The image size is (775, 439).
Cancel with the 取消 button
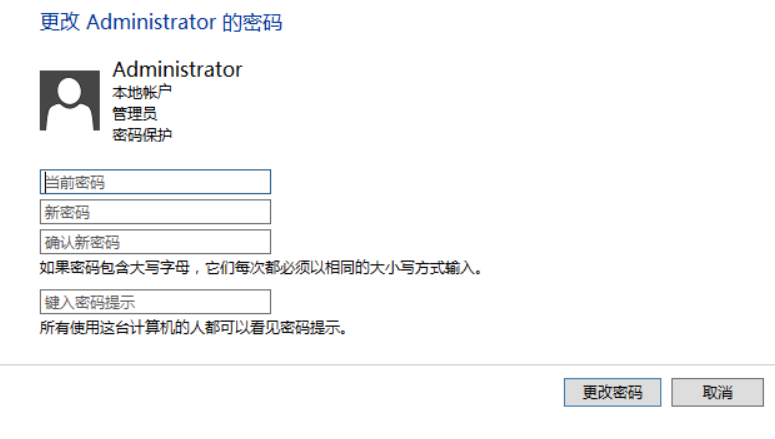point(717,392)
